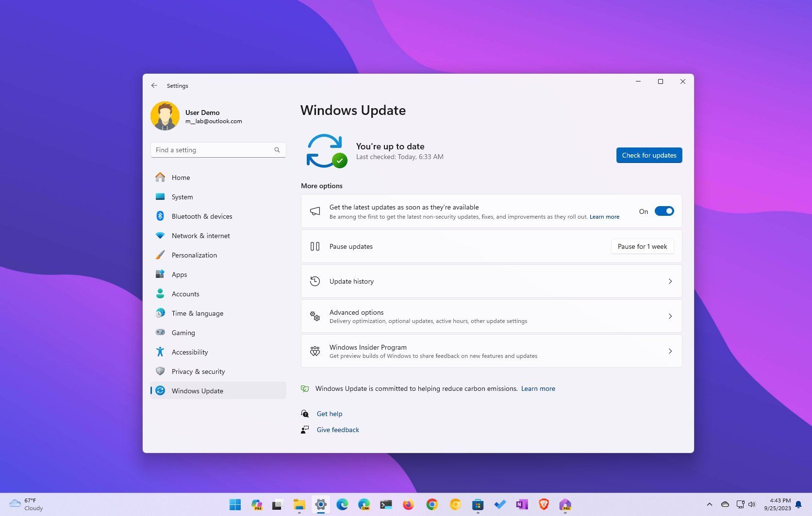Screen dimensions: 812x516
Task: Click the "You're up to date" status text
Action: point(390,146)
